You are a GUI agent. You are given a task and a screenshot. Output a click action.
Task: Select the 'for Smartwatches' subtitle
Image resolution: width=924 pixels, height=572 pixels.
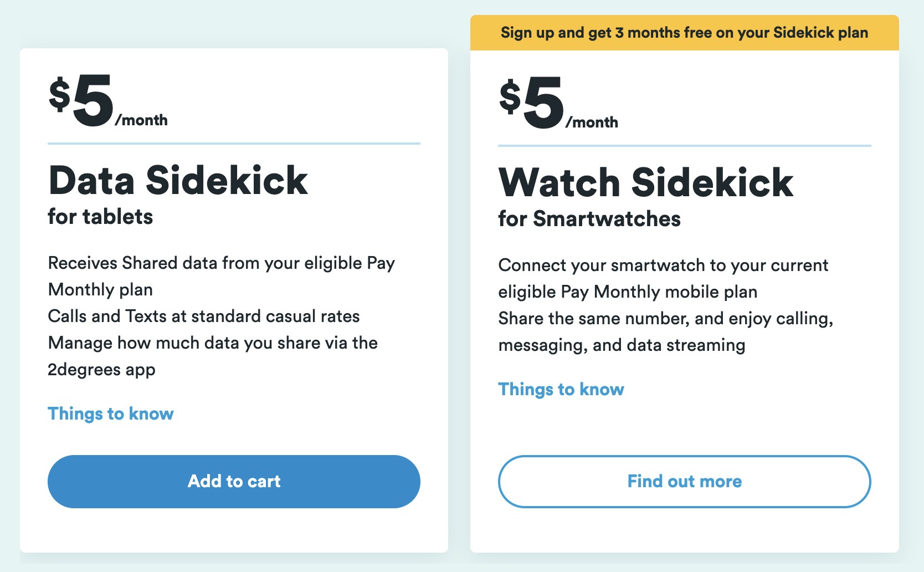click(589, 219)
